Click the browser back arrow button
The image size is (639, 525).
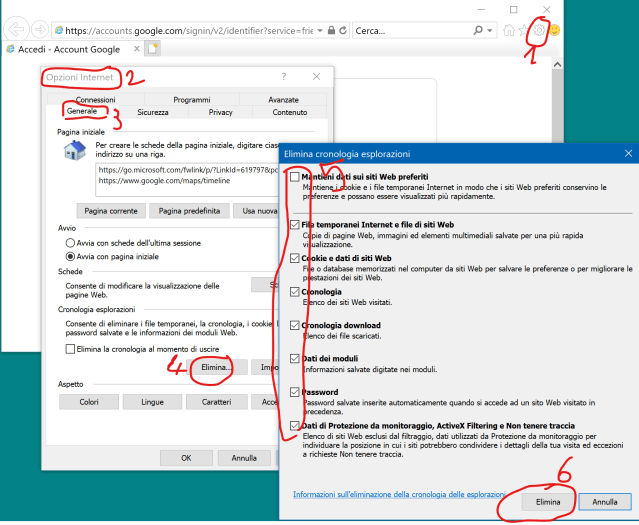click(x=16, y=30)
